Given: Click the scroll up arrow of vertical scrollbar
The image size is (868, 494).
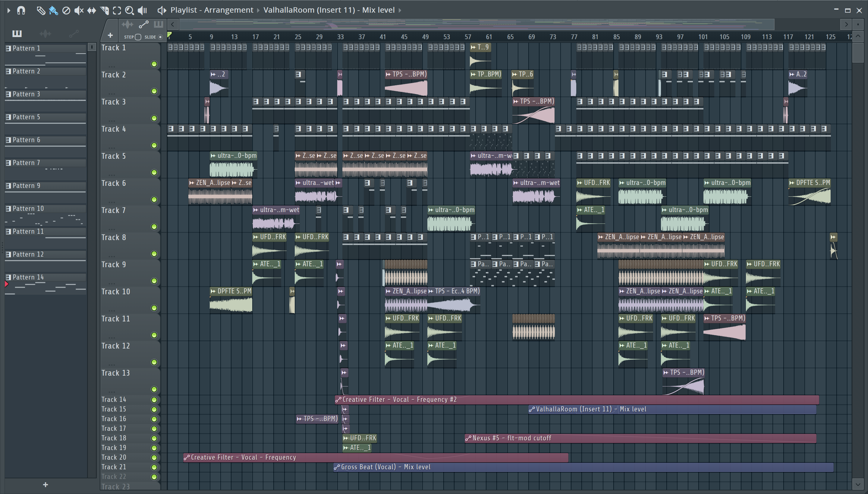Looking at the screenshot, I should tap(858, 36).
